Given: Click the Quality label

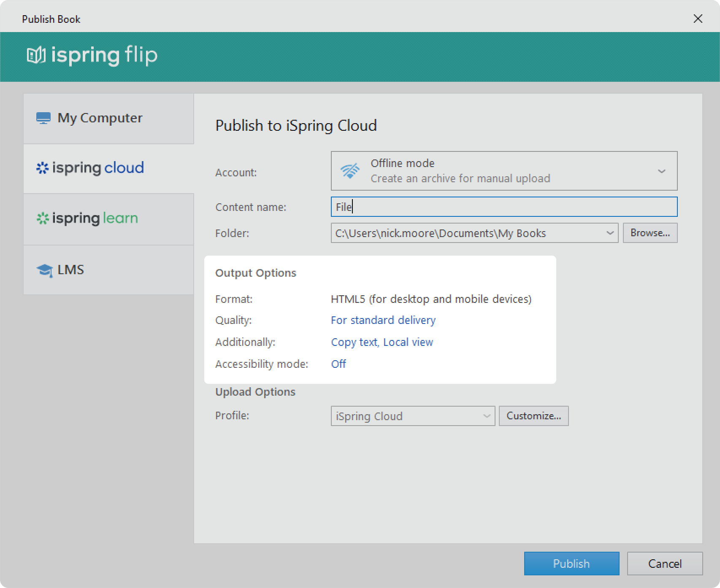Looking at the screenshot, I should pyautogui.click(x=233, y=320).
